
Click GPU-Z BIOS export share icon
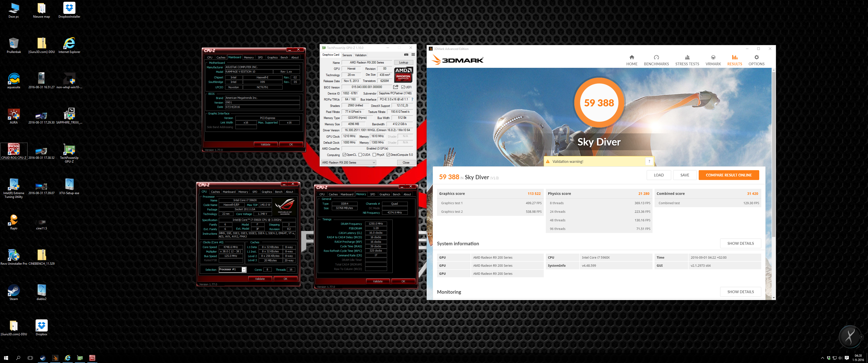396,87
